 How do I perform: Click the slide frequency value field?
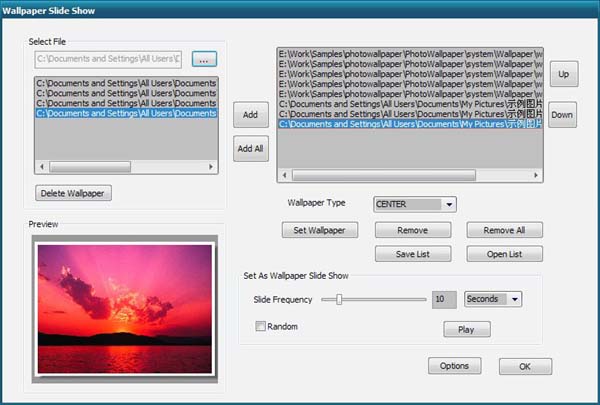click(444, 299)
